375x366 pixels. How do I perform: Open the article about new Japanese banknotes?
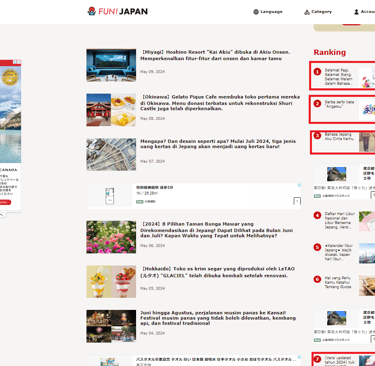coord(218,144)
